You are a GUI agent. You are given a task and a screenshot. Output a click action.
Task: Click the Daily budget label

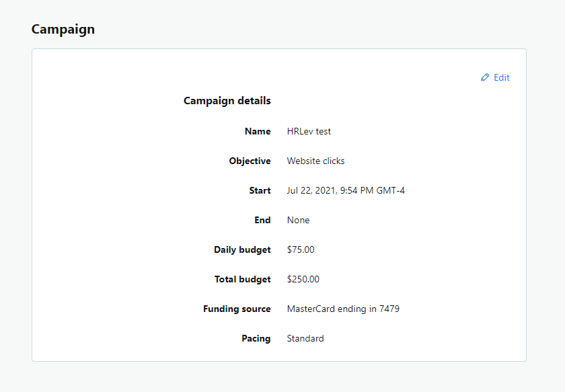pyautogui.click(x=242, y=250)
